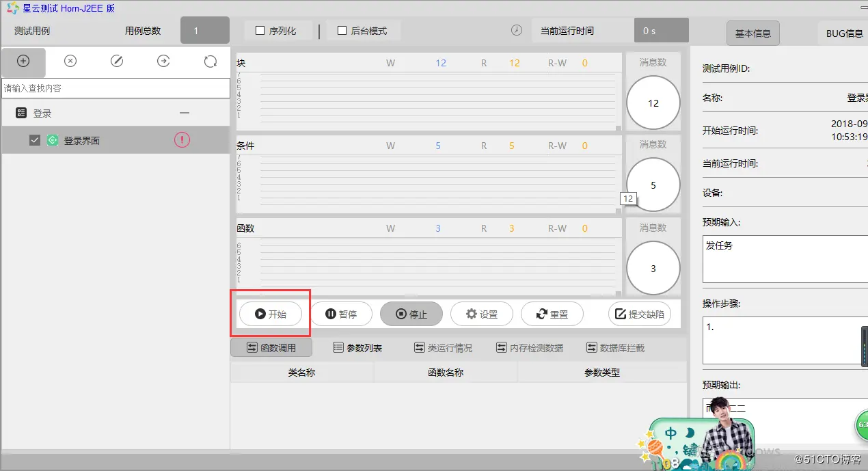The image size is (868, 471).
Task: Select the 登录界面 test case row
Action: [115, 140]
